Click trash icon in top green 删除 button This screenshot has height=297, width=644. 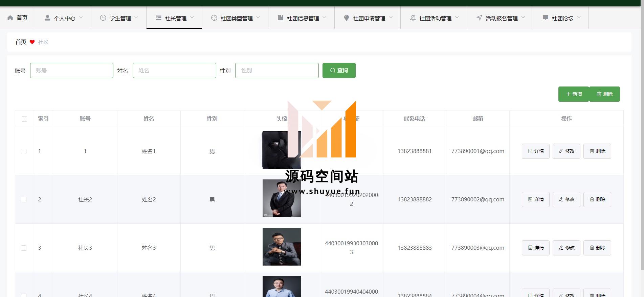[x=599, y=94]
